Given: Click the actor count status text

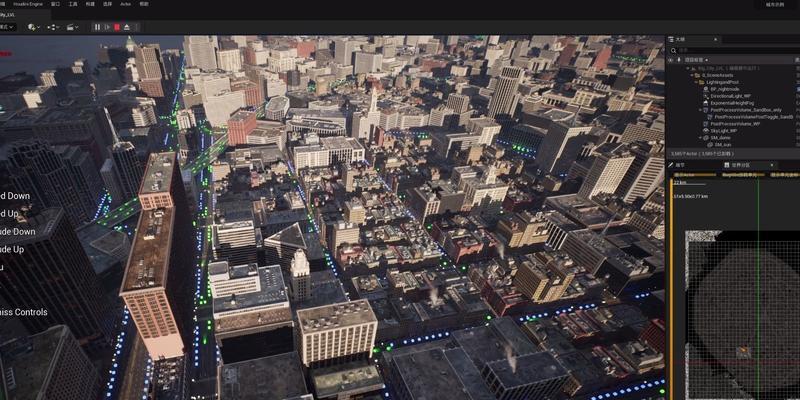Looking at the screenshot, I should coord(703,154).
